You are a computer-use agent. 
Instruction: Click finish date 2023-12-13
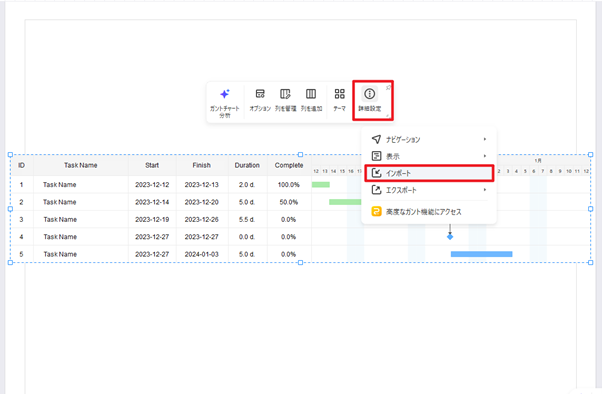tap(202, 185)
